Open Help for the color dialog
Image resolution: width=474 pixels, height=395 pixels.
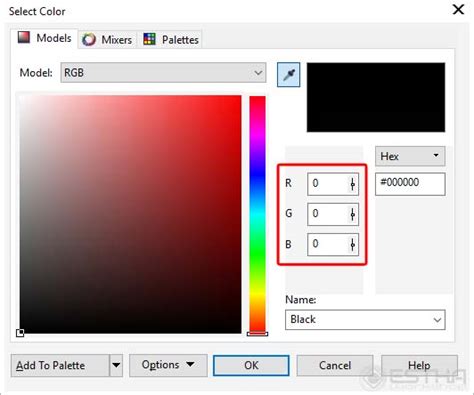[x=419, y=365]
